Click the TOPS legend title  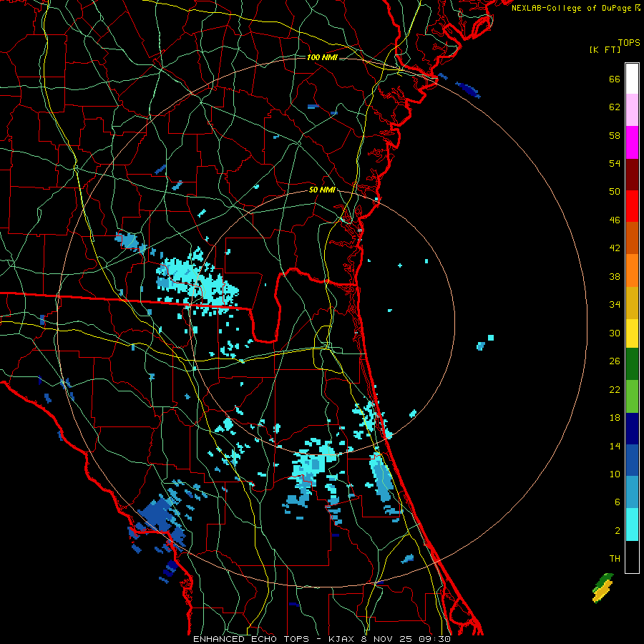click(629, 42)
